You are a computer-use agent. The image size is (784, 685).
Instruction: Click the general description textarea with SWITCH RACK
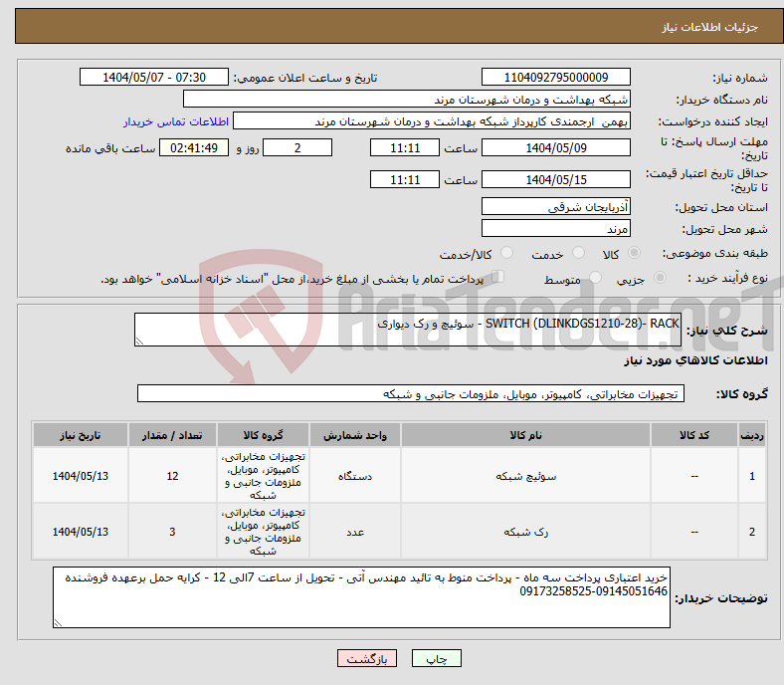click(408, 330)
